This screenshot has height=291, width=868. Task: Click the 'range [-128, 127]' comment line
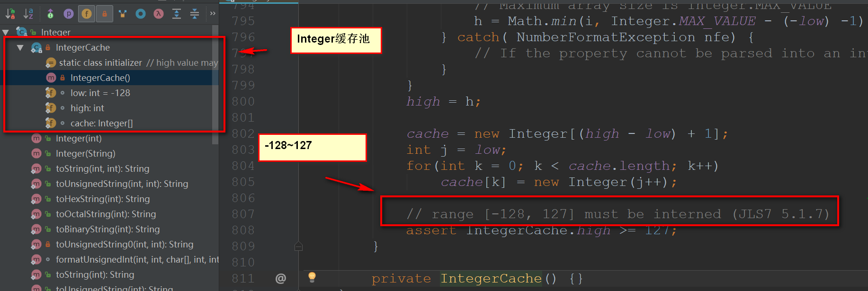617,214
